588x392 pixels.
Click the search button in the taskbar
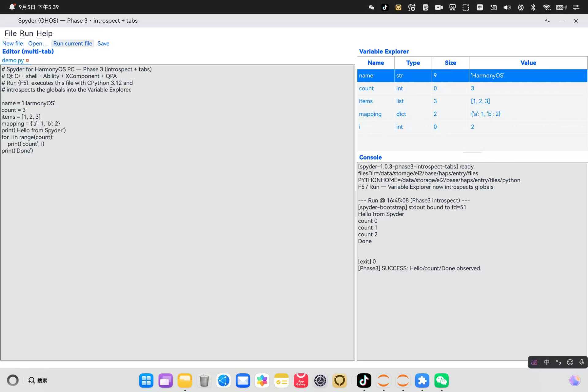(x=38, y=380)
